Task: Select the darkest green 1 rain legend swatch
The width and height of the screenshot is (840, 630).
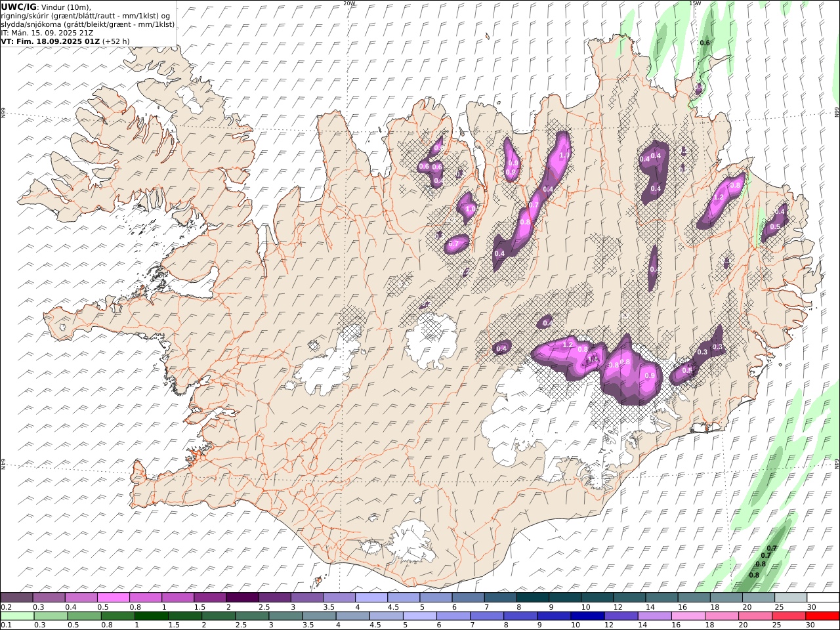Action: (x=152, y=616)
